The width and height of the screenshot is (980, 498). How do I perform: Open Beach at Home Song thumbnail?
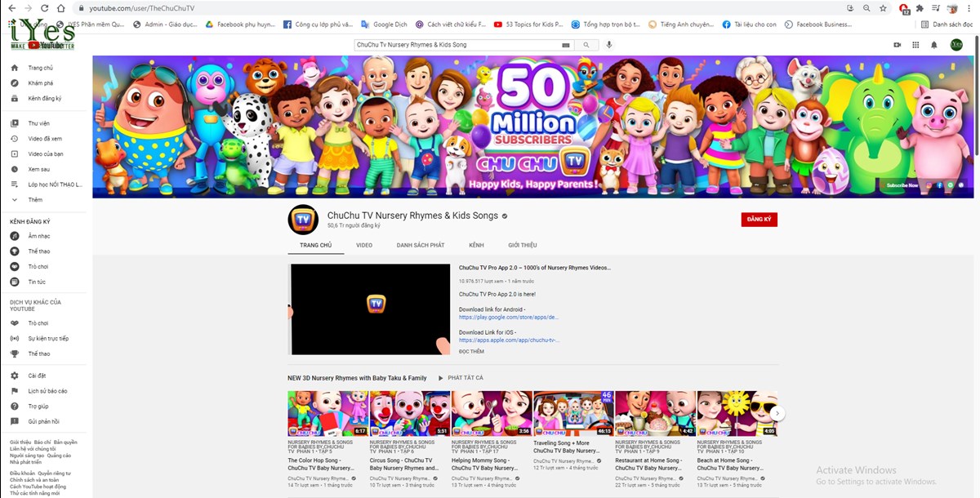[x=737, y=414]
